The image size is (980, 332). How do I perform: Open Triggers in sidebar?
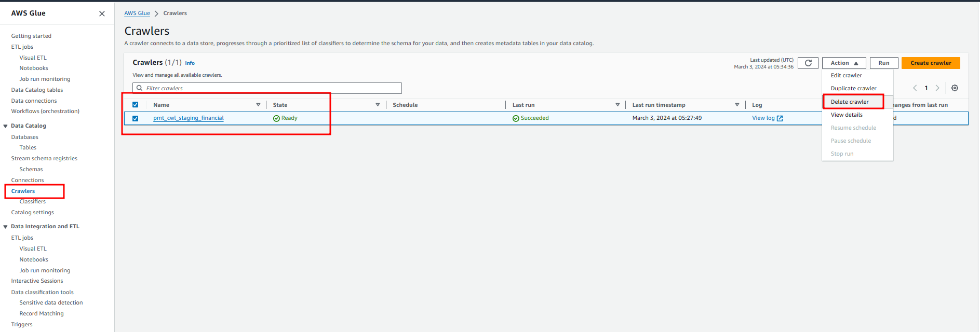pyautogui.click(x=22, y=325)
